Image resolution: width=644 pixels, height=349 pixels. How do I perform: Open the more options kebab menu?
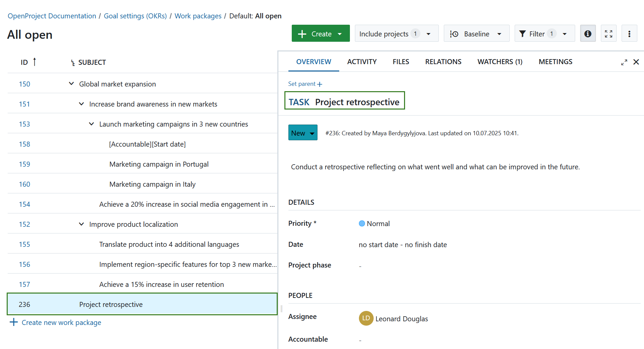pos(629,33)
